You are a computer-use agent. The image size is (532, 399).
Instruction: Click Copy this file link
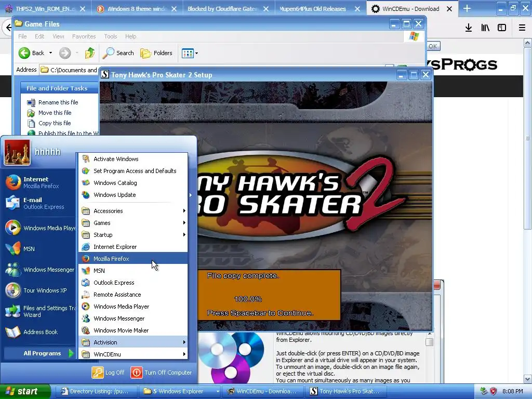pos(55,123)
